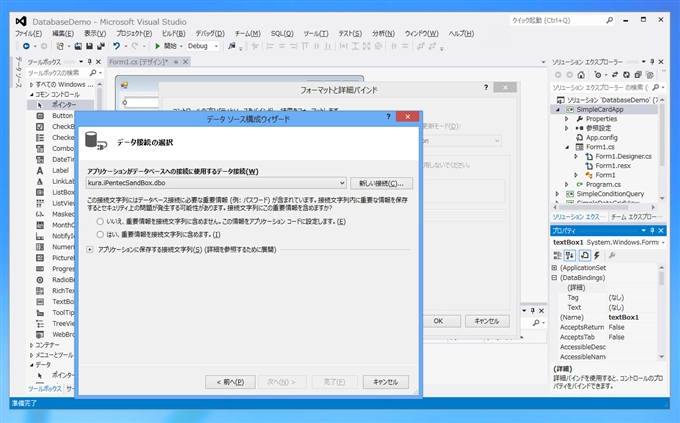
Task: Click the Save toolbar icon
Action: [89, 46]
